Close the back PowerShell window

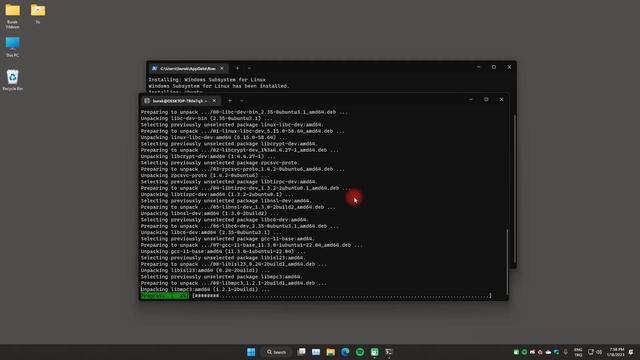(x=509, y=67)
